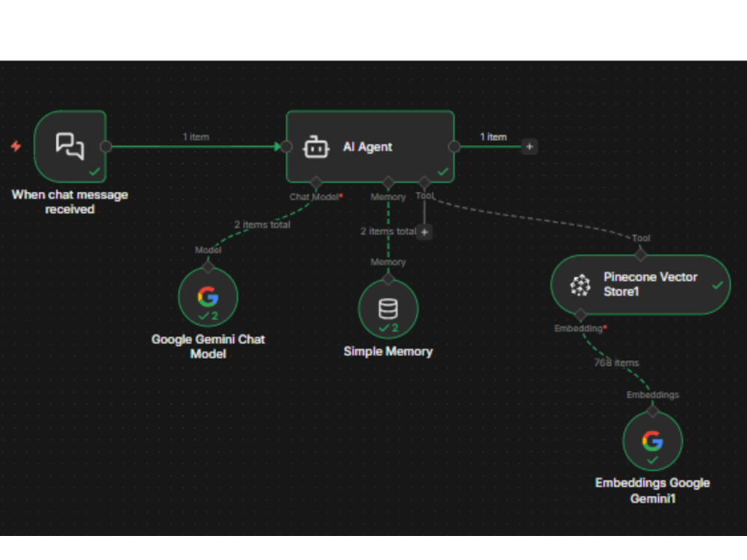Click the Memory connector atop Simple Memory
This screenshot has width=747, height=560.
click(388, 279)
